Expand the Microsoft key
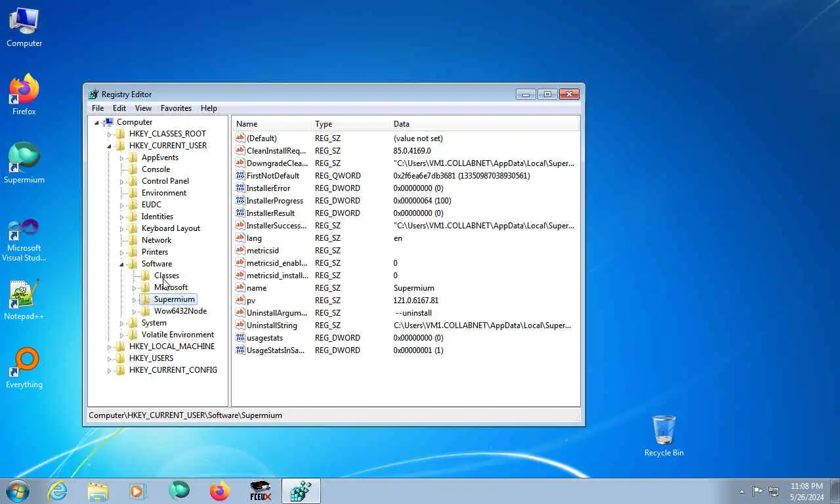The height and width of the screenshot is (504, 840). (134, 287)
